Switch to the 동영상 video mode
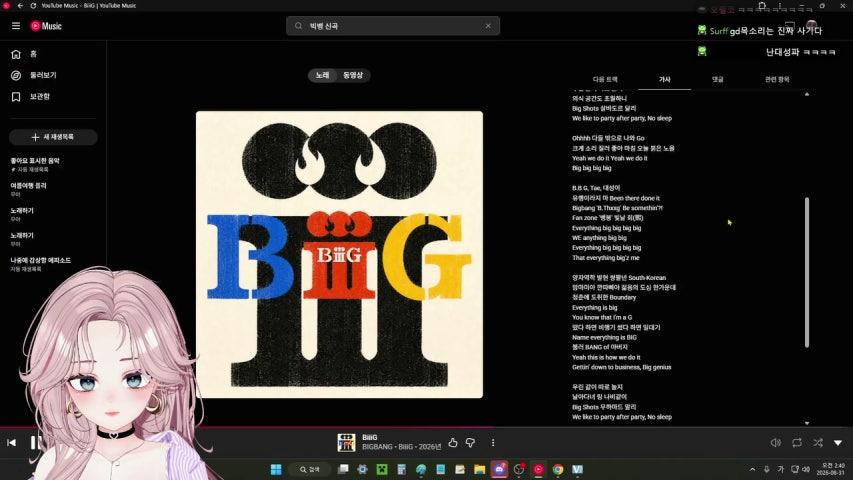This screenshot has width=853, height=480. click(353, 75)
